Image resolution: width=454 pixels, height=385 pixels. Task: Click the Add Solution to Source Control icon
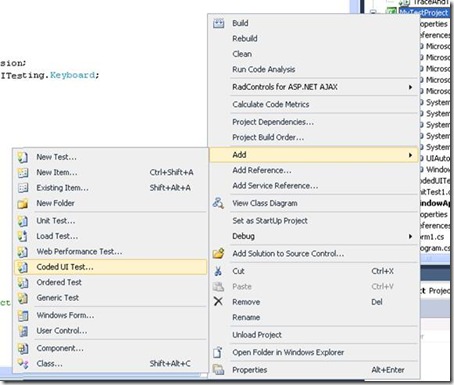pos(218,254)
